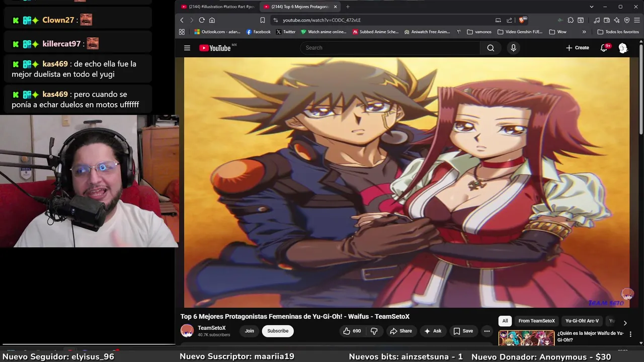Open the apps grid in bookmarks bar
This screenshot has width=644, height=362.
tap(182, 32)
